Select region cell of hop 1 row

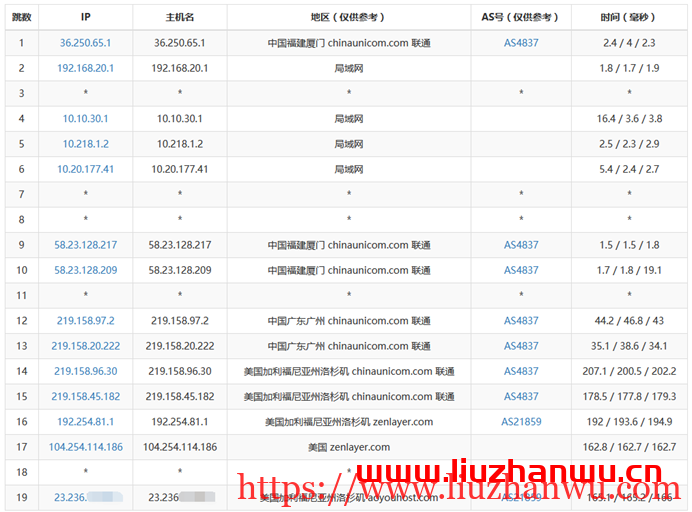click(349, 43)
